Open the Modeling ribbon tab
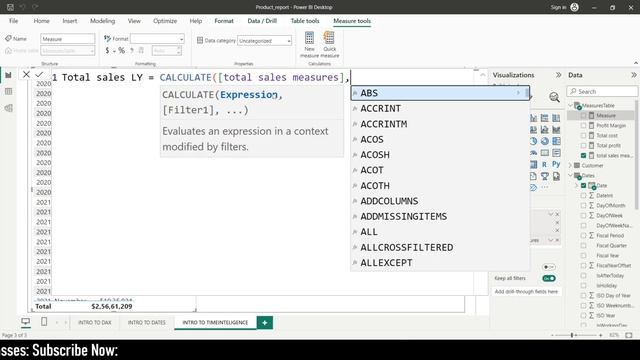This screenshot has width=640, height=360. tap(102, 21)
